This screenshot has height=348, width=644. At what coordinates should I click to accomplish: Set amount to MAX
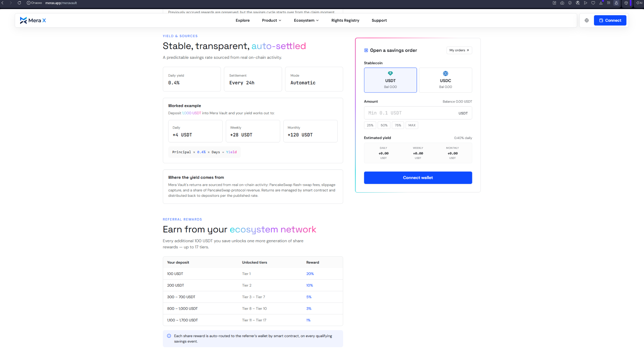click(x=412, y=125)
